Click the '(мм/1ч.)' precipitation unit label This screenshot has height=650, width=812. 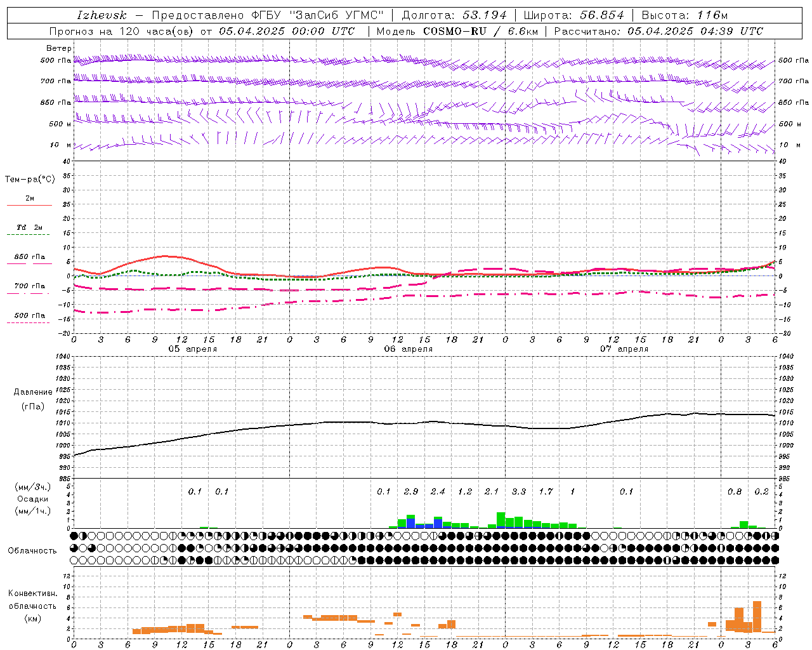tap(32, 511)
